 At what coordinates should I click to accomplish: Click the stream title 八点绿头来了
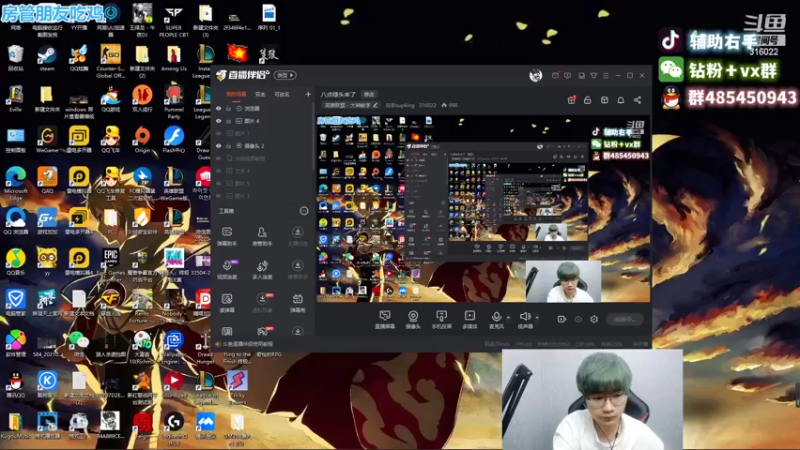(338, 94)
